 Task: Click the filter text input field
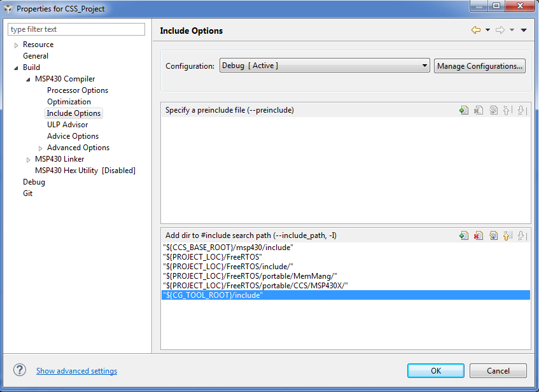tap(76, 29)
